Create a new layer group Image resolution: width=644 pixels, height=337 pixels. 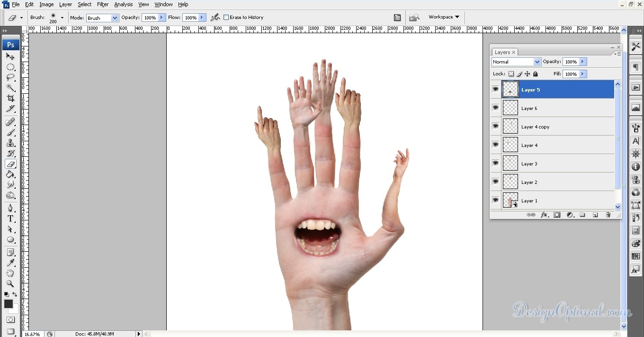coord(582,215)
